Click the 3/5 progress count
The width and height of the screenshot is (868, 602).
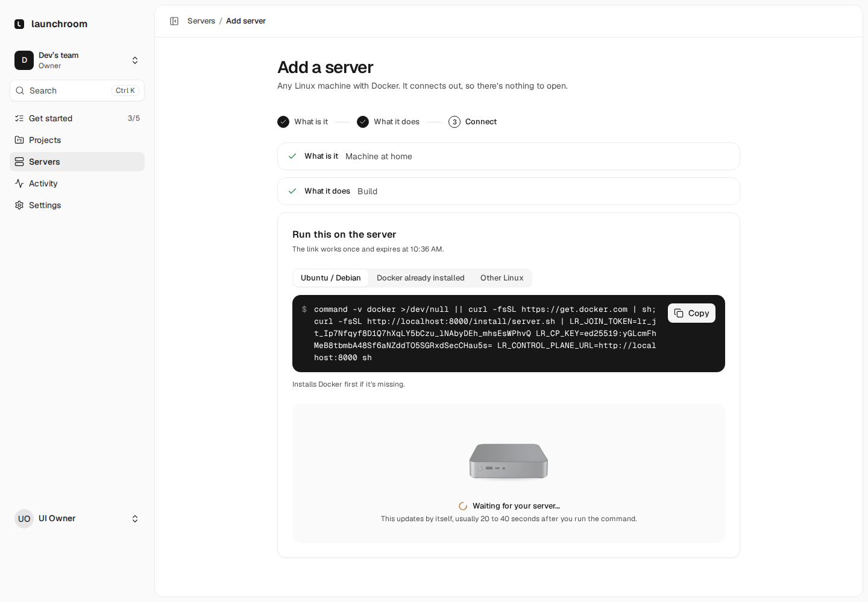(x=134, y=118)
